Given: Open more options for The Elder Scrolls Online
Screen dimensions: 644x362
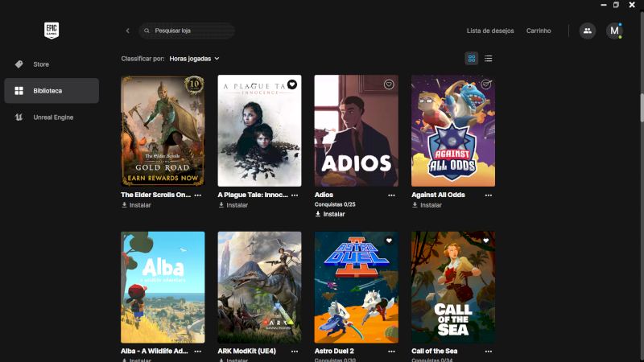Looking at the screenshot, I should pos(198,195).
